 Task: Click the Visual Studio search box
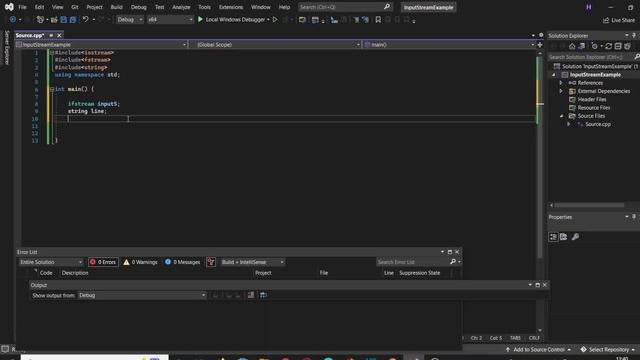[x=344, y=7]
